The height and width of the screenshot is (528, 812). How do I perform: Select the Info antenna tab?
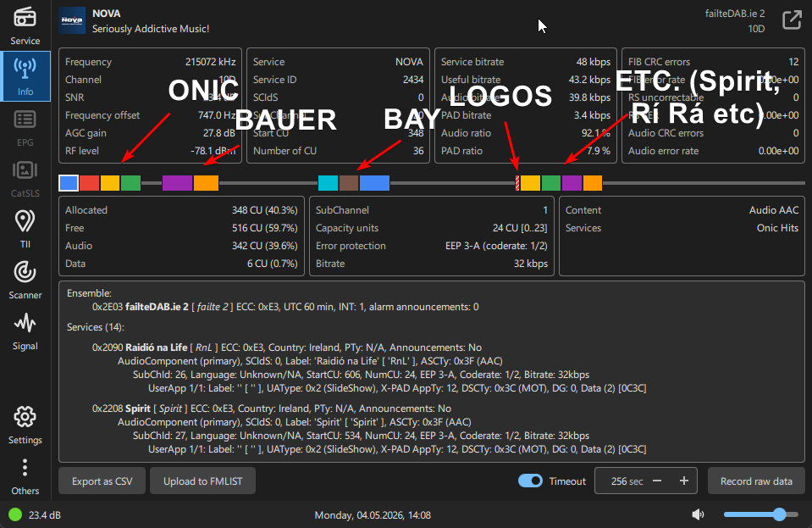point(25,76)
